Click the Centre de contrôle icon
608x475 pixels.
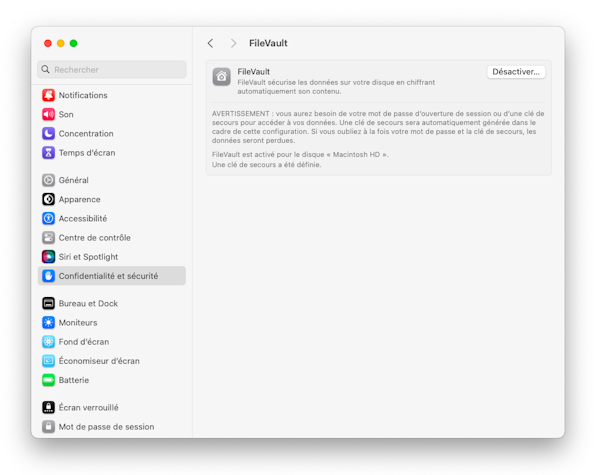[48, 238]
